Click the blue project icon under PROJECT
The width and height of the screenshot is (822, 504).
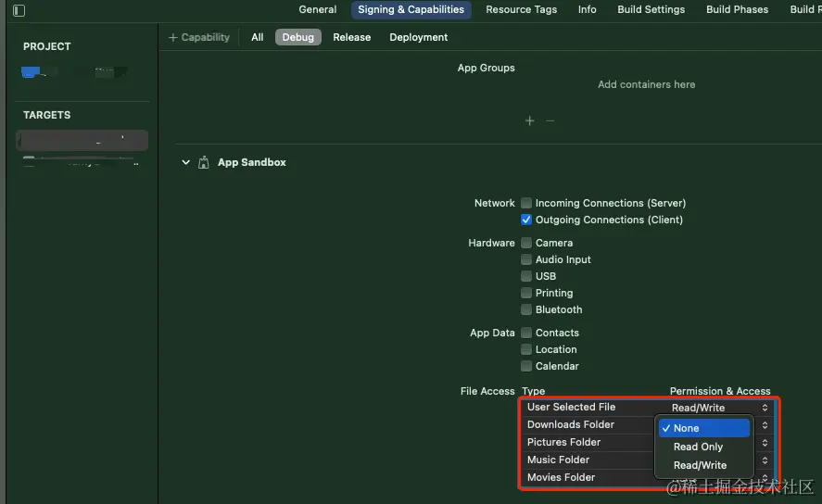pyautogui.click(x=31, y=71)
